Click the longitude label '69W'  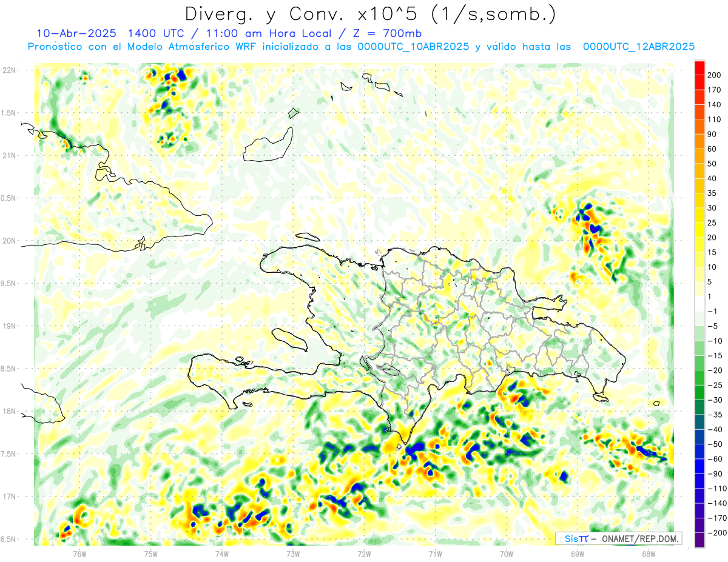point(578,554)
